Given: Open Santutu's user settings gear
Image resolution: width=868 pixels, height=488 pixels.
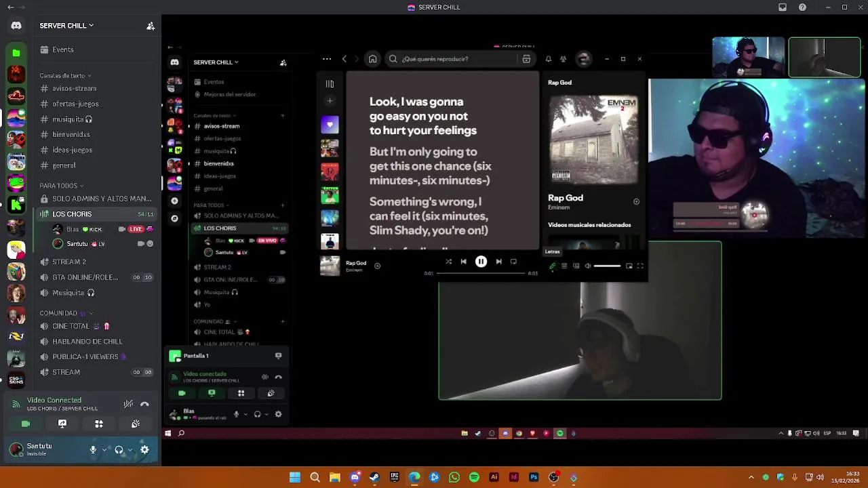Looking at the screenshot, I should [144, 449].
